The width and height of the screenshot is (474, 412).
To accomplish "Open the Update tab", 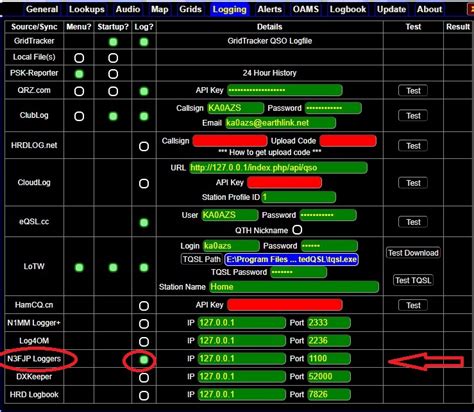I will [x=391, y=9].
